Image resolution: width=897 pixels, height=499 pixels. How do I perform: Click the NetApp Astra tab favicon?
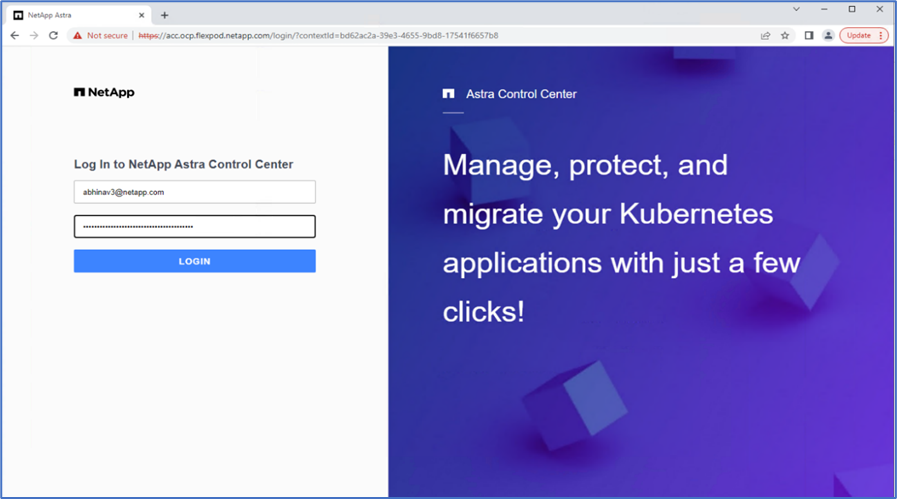point(18,15)
